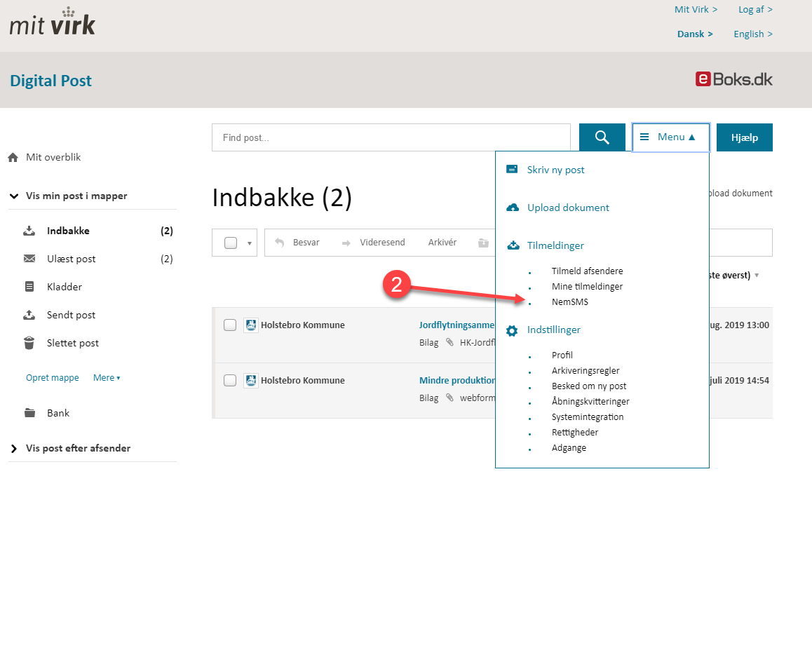Click the Opret mappe link
The width and height of the screenshot is (812, 657).
[53, 378]
